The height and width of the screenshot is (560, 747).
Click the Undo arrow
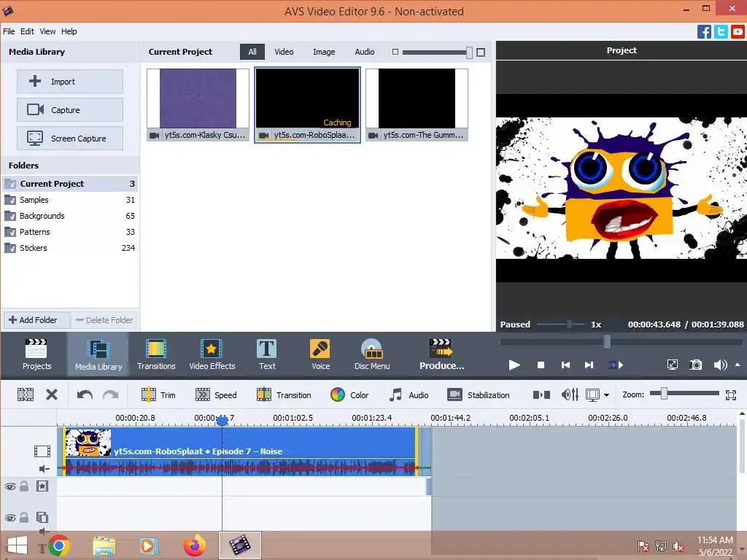85,394
